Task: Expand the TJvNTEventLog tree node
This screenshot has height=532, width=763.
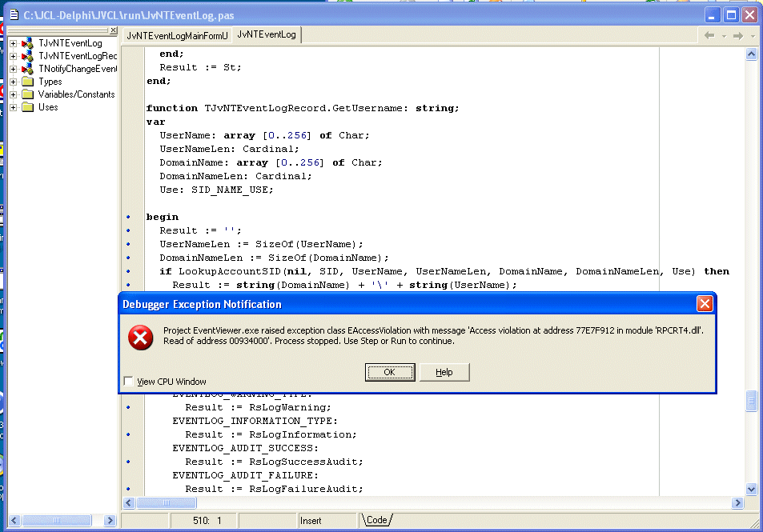Action: [13, 43]
